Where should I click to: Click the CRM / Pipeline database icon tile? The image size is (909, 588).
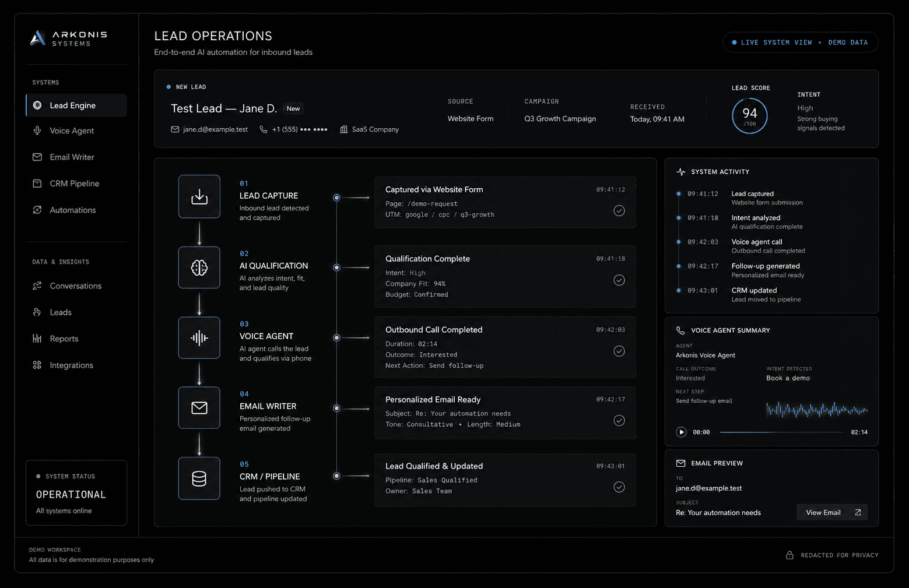pos(199,478)
